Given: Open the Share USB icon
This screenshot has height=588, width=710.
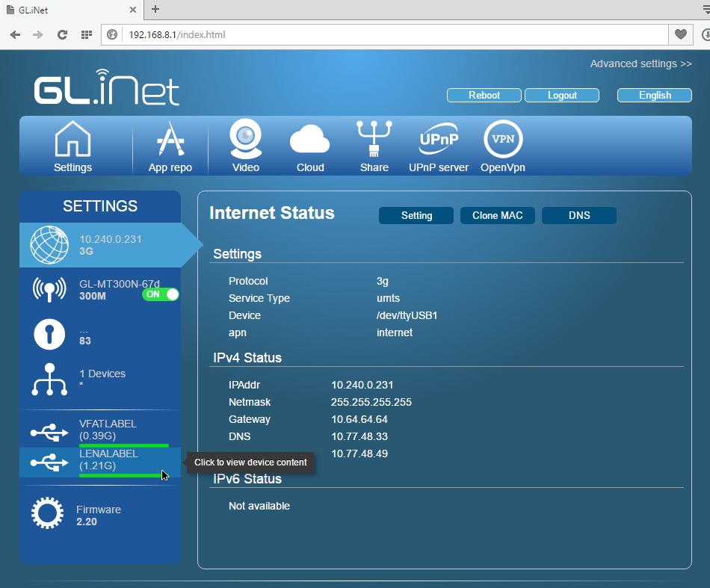Looking at the screenshot, I should click(x=374, y=138).
